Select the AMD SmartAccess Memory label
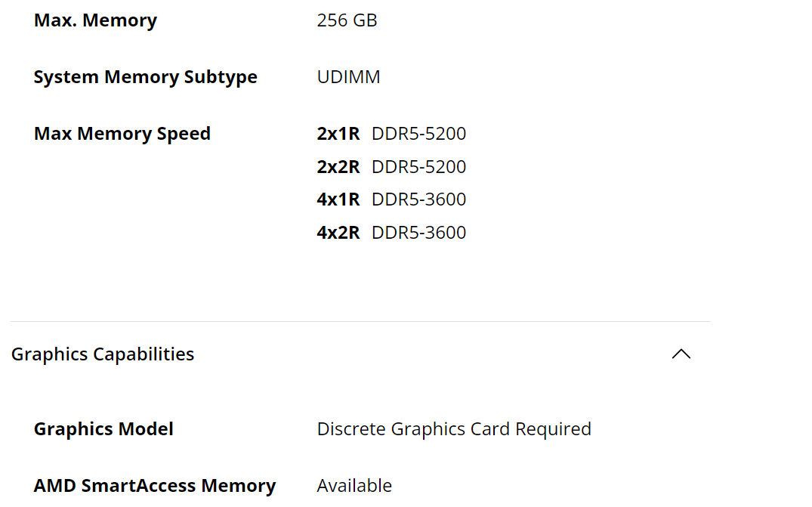Image resolution: width=812 pixels, height=507 pixels. coord(155,486)
